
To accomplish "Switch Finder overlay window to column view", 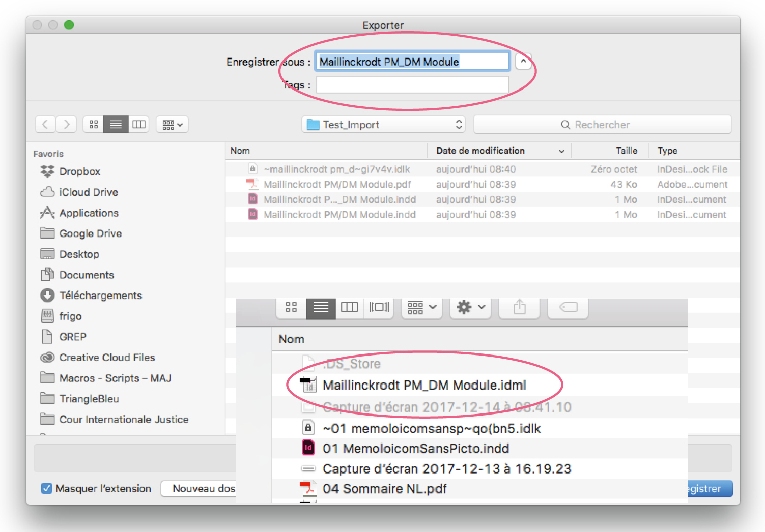I will tap(350, 307).
